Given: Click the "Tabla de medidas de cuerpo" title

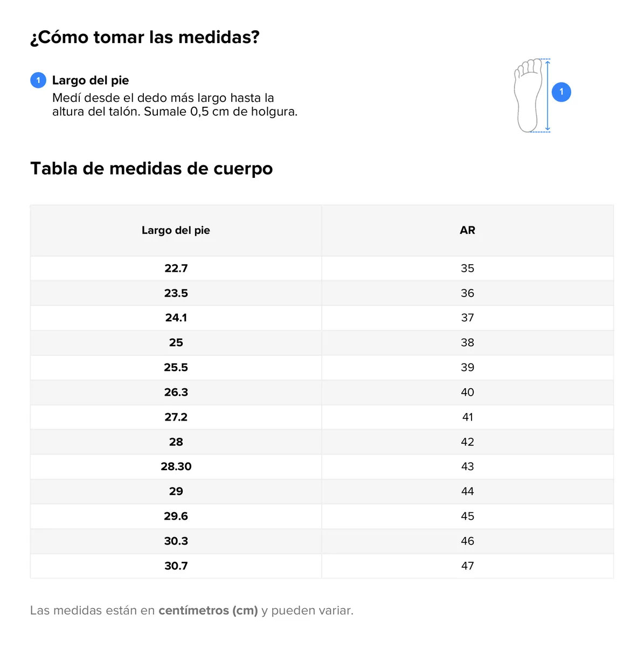Looking at the screenshot, I should click(151, 168).
